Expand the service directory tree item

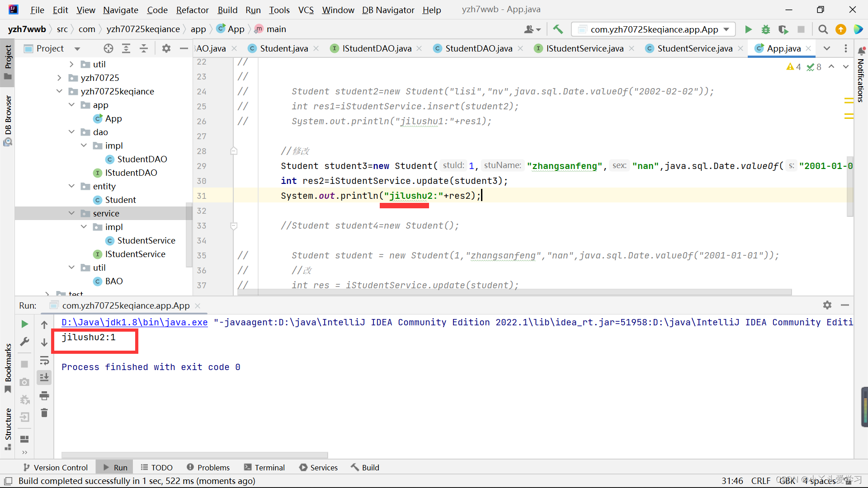point(71,213)
